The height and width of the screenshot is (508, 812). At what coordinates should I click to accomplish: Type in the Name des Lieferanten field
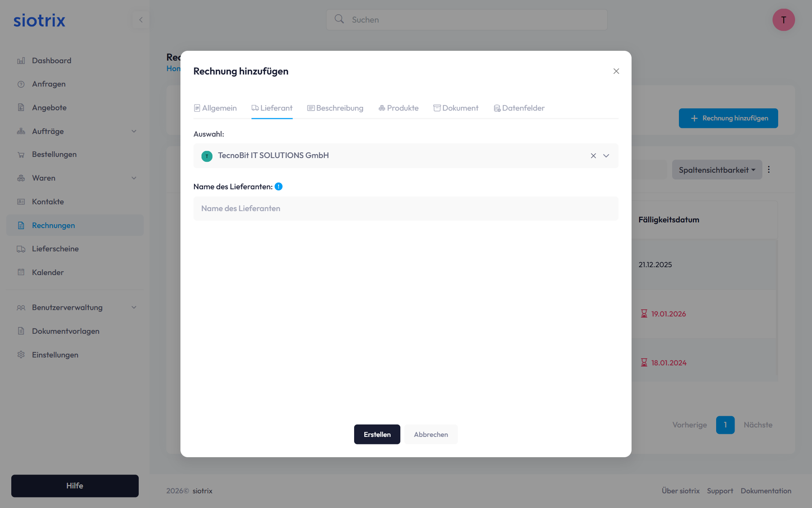pos(406,208)
